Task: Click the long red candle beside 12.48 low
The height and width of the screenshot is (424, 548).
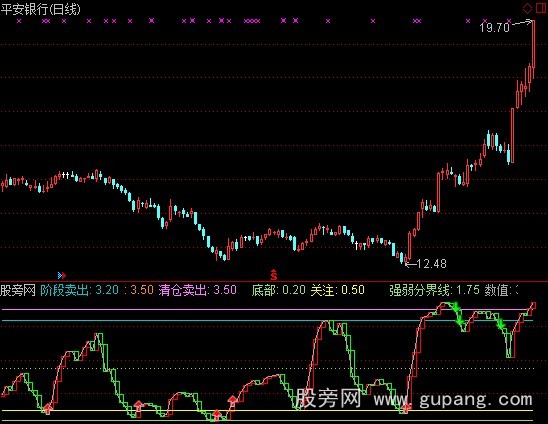Action: (410, 246)
